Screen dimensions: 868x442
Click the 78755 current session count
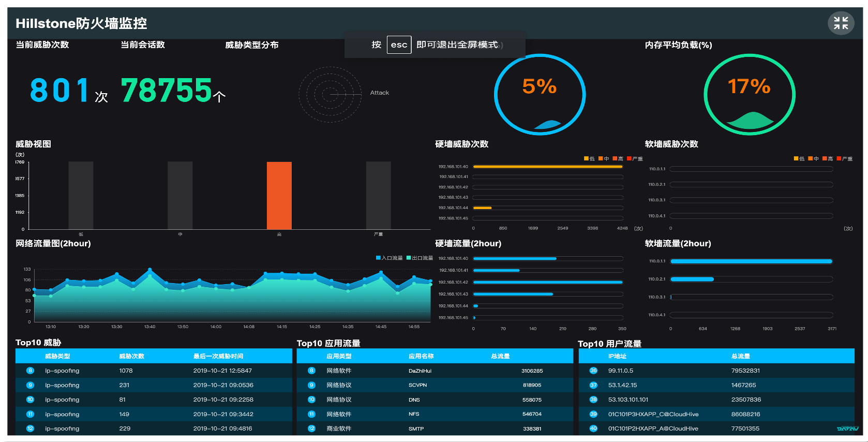click(166, 90)
